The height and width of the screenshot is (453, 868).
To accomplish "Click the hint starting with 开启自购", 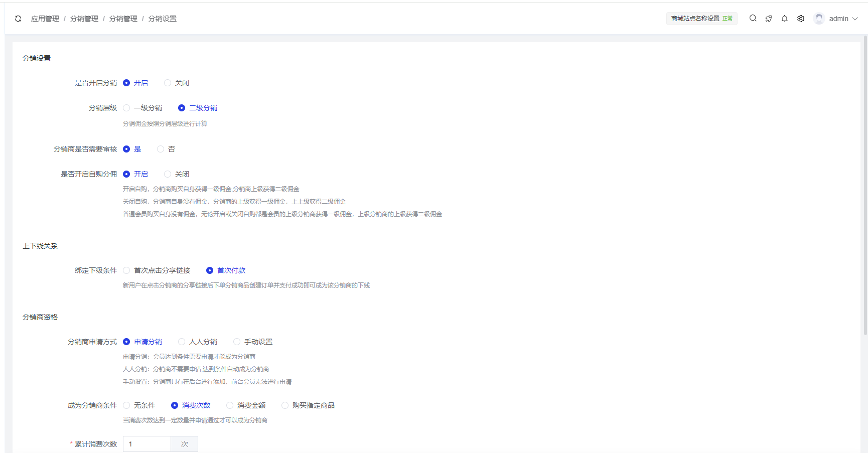I will coord(211,189).
